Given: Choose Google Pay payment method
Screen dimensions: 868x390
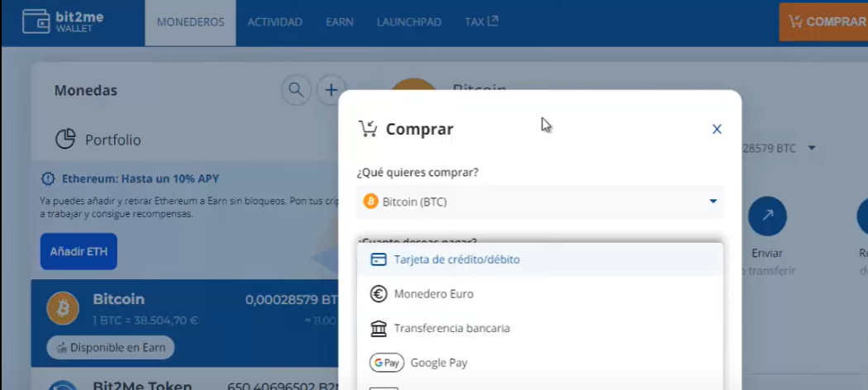Looking at the screenshot, I should [x=540, y=363].
